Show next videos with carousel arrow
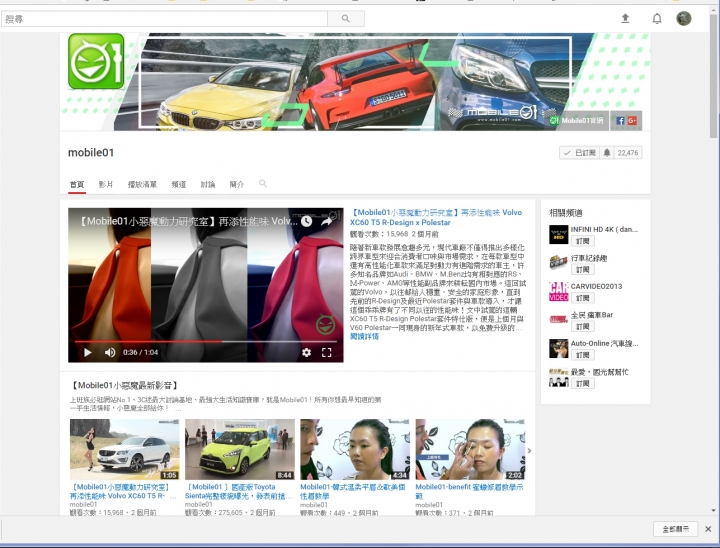Image resolution: width=720 pixels, height=548 pixels. coord(529,451)
